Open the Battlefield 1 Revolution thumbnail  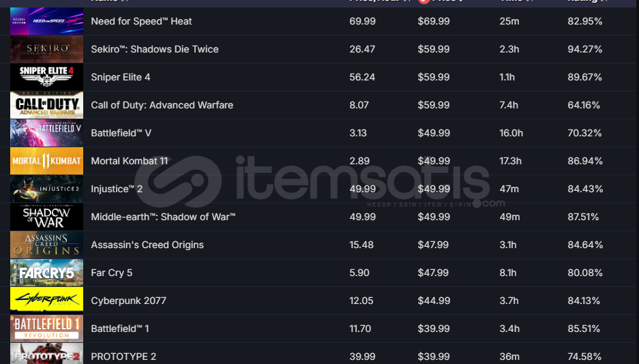pyautogui.click(x=46, y=329)
